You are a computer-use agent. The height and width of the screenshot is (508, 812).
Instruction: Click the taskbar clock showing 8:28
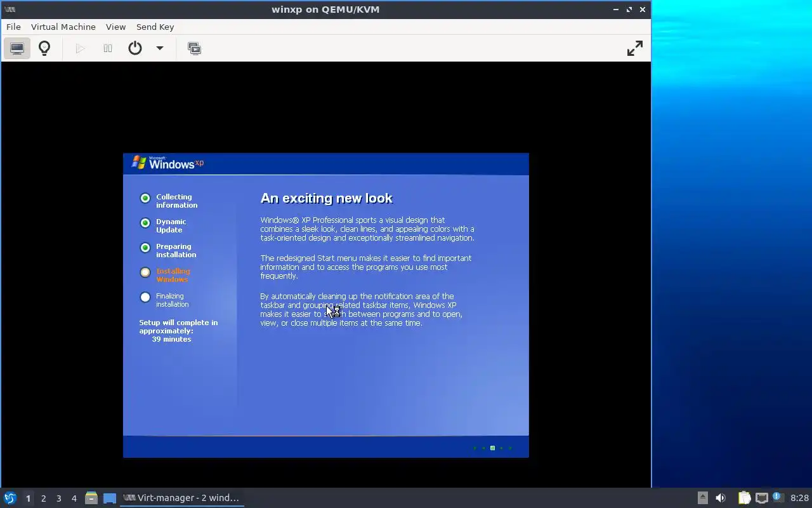pos(799,498)
